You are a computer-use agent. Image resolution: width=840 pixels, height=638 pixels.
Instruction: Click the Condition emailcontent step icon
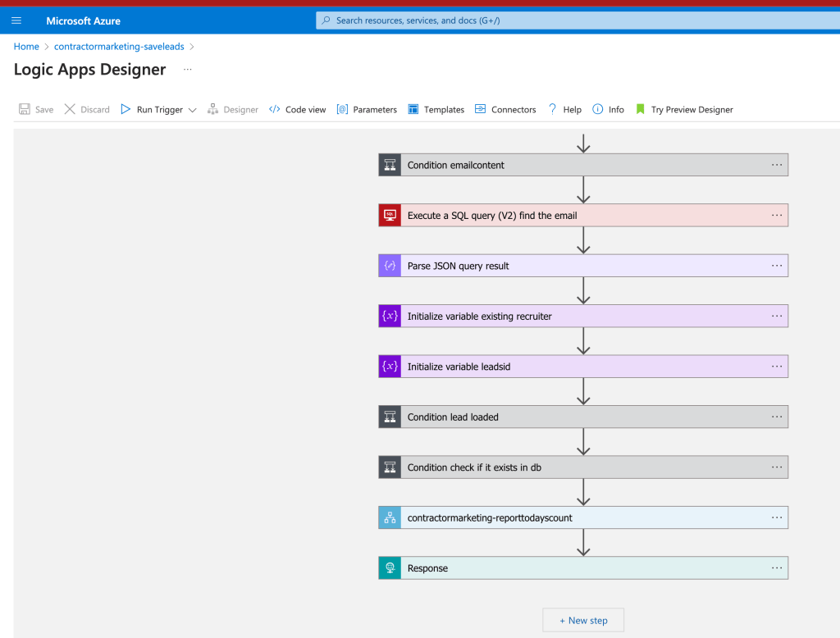coord(390,165)
